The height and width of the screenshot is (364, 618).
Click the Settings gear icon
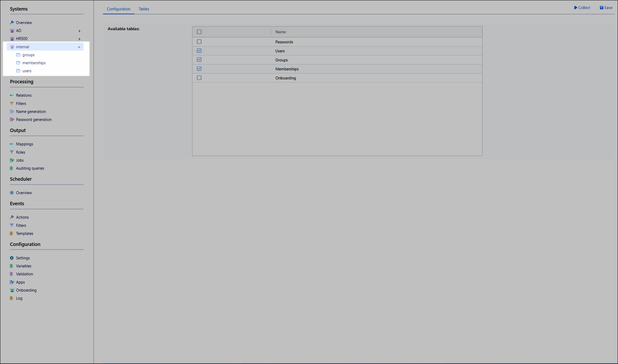click(x=12, y=258)
